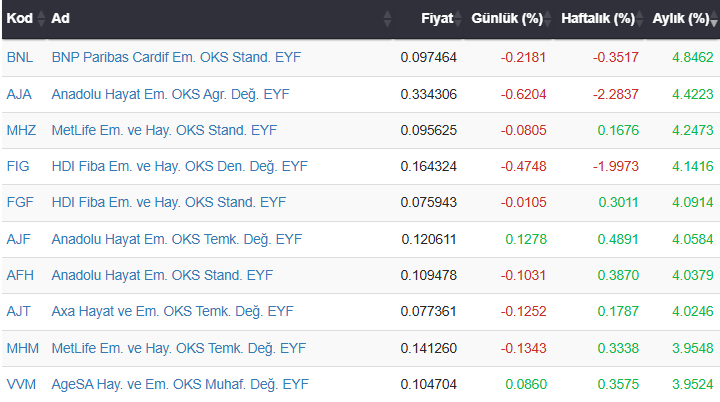Select AFH price 0.109478
The image size is (720, 402).
tap(428, 275)
